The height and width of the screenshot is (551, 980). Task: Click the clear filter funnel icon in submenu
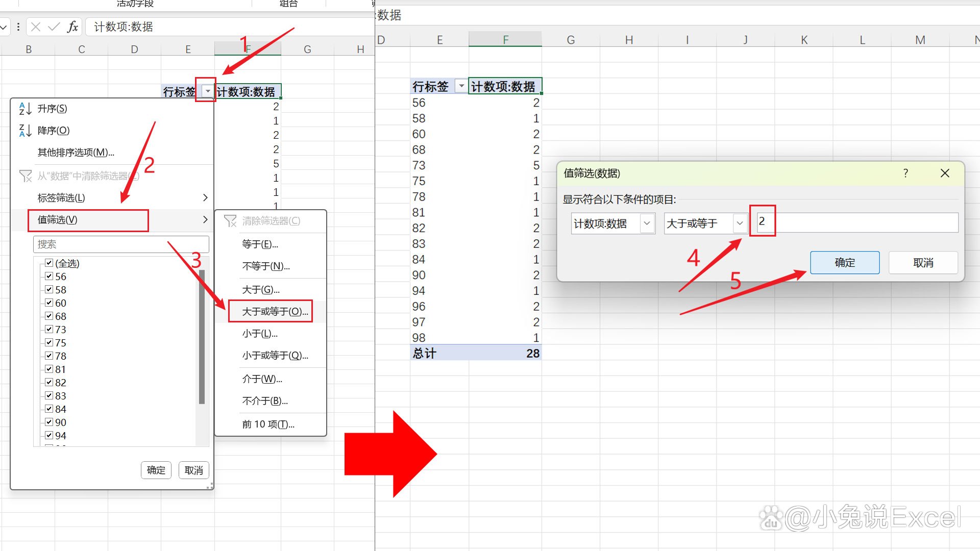(x=230, y=221)
